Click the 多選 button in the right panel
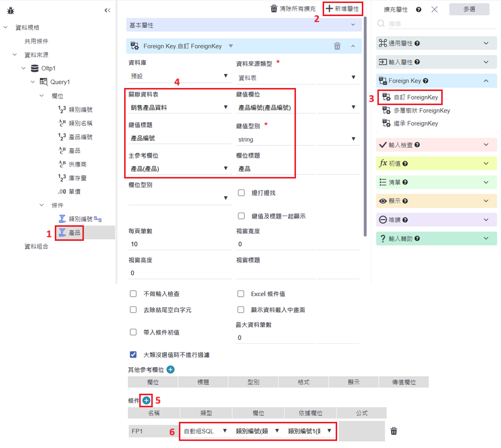 click(469, 9)
